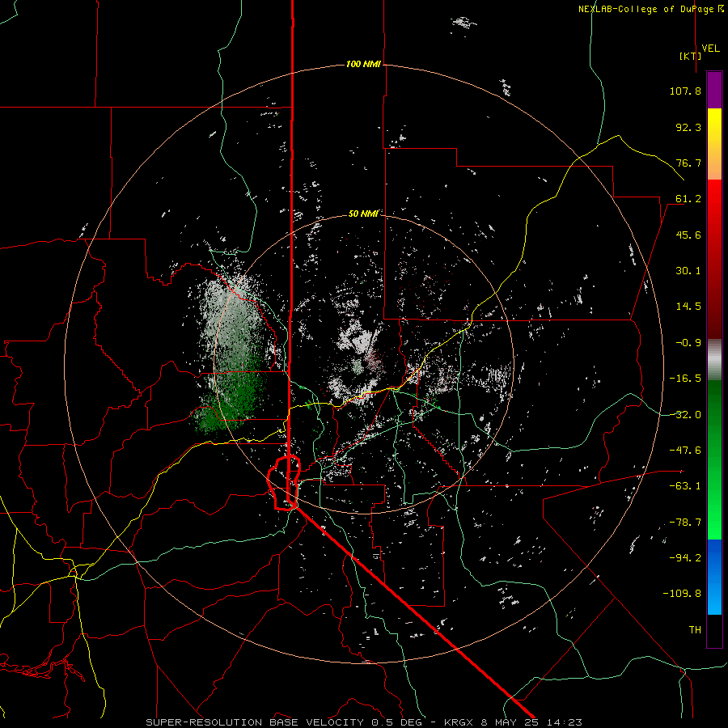Image resolution: width=728 pixels, height=728 pixels.
Task: Click the NEXLAB-College of DuPage credit text
Action: coord(651,9)
